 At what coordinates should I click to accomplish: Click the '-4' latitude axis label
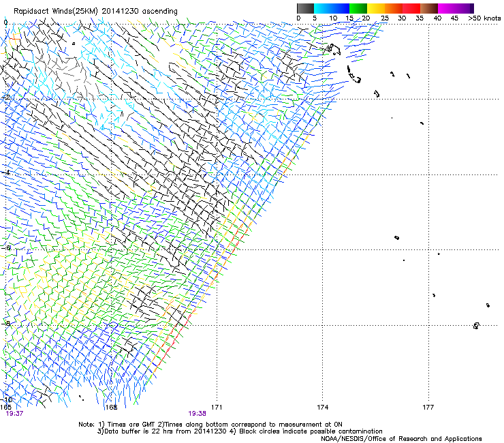pyautogui.click(x=5, y=172)
